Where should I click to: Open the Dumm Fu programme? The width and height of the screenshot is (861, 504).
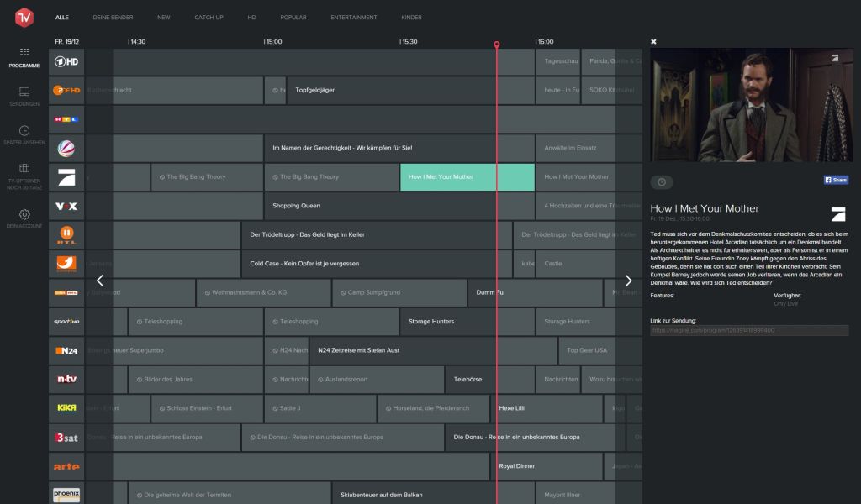pos(536,293)
